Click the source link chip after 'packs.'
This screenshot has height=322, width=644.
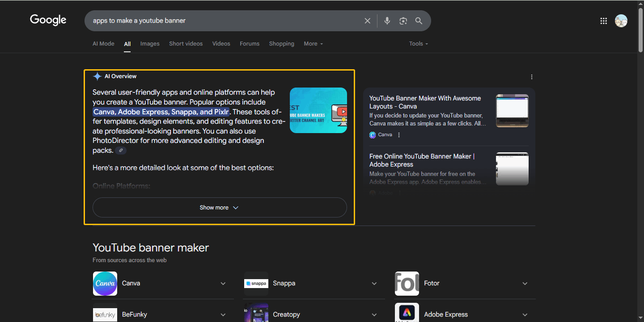click(x=121, y=151)
